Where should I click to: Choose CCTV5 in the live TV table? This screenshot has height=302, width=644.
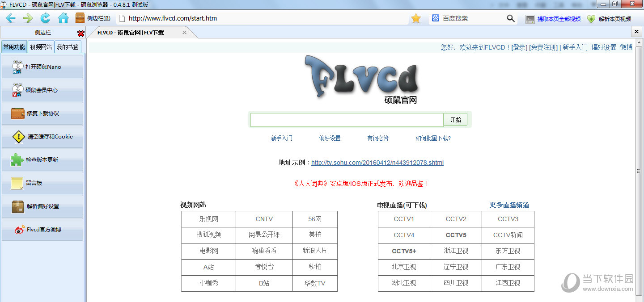[456, 235]
